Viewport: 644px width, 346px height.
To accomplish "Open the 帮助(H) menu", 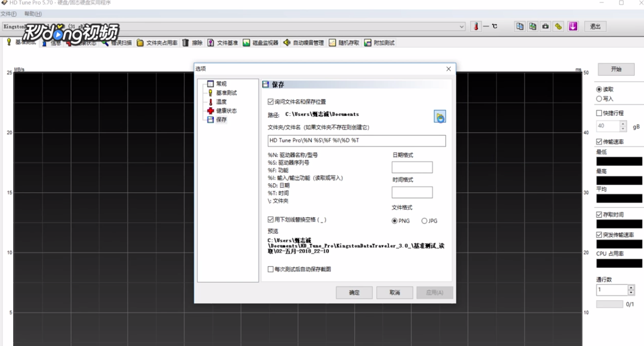I will [x=33, y=14].
